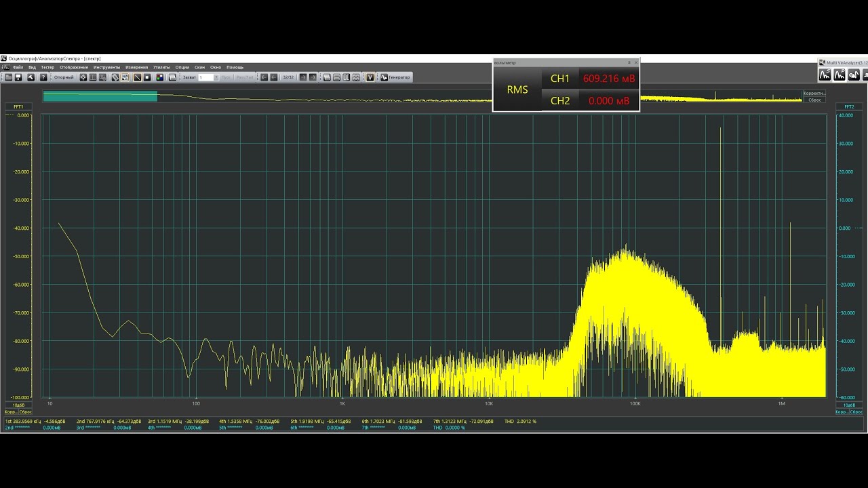Open the Утилиты menu

161,67
